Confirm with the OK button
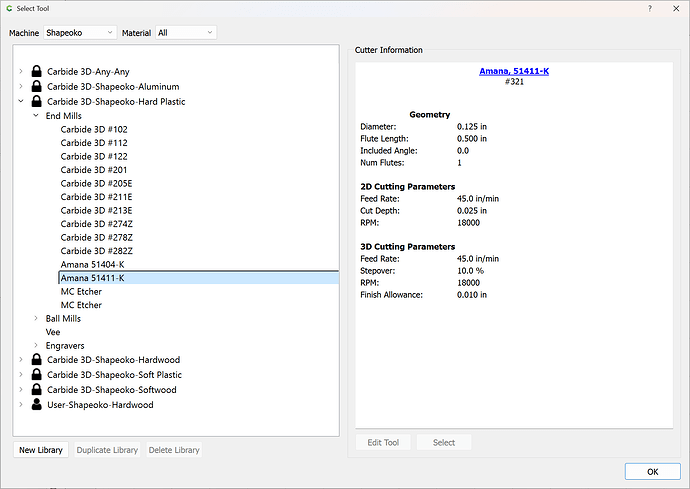The height and width of the screenshot is (489, 690). click(652, 471)
